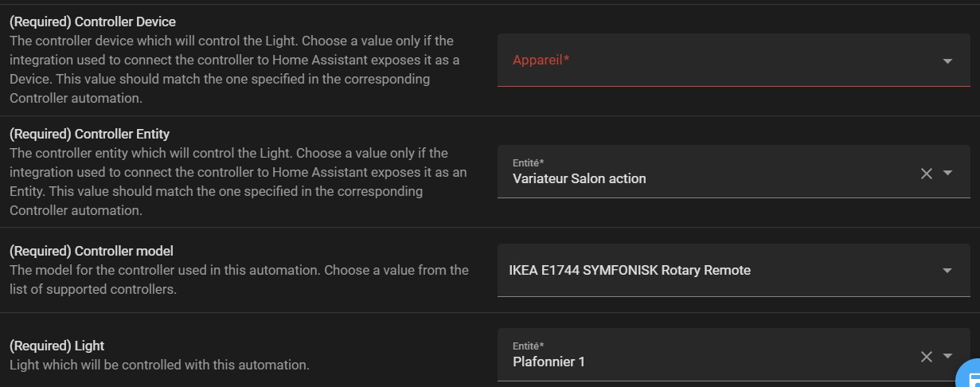
Task: Click description 'Light which will be controlled with this automation.'
Action: [159, 365]
